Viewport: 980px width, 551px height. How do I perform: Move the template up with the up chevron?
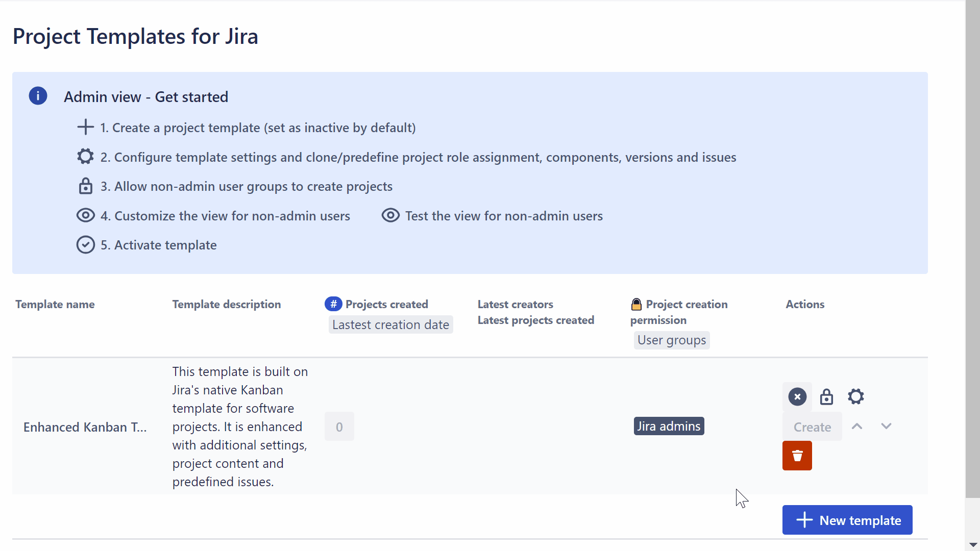[x=857, y=426]
